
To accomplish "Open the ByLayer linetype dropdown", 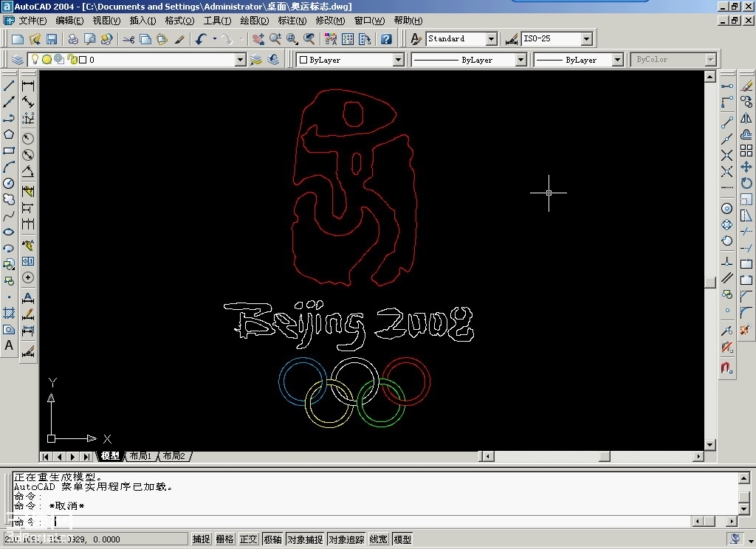I will pyautogui.click(x=520, y=60).
